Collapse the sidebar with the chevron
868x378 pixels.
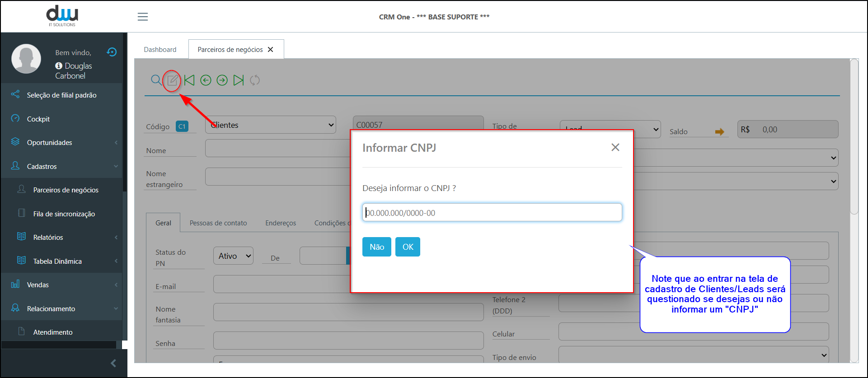point(113,363)
